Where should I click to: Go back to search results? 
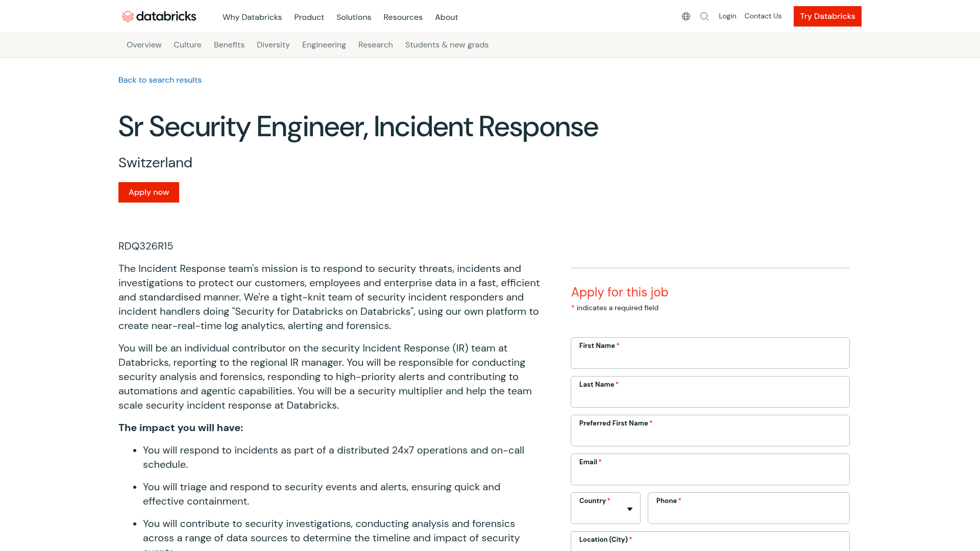(160, 80)
